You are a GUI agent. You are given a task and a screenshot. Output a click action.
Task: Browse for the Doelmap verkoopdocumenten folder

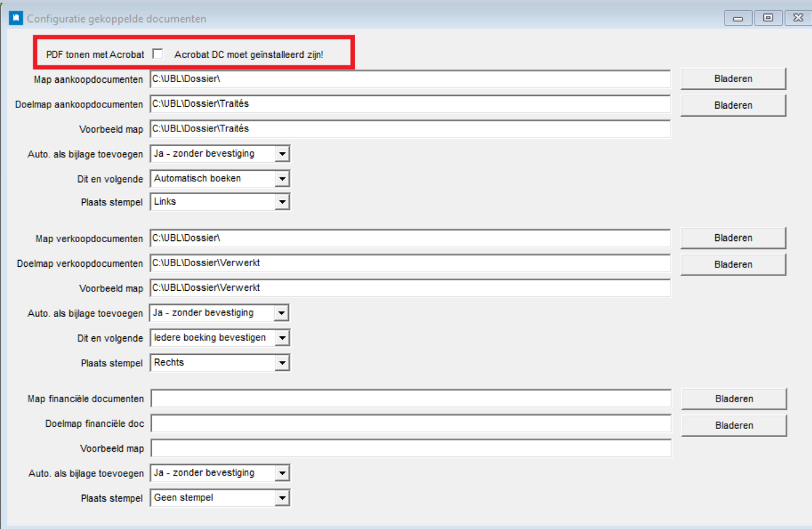(x=733, y=265)
